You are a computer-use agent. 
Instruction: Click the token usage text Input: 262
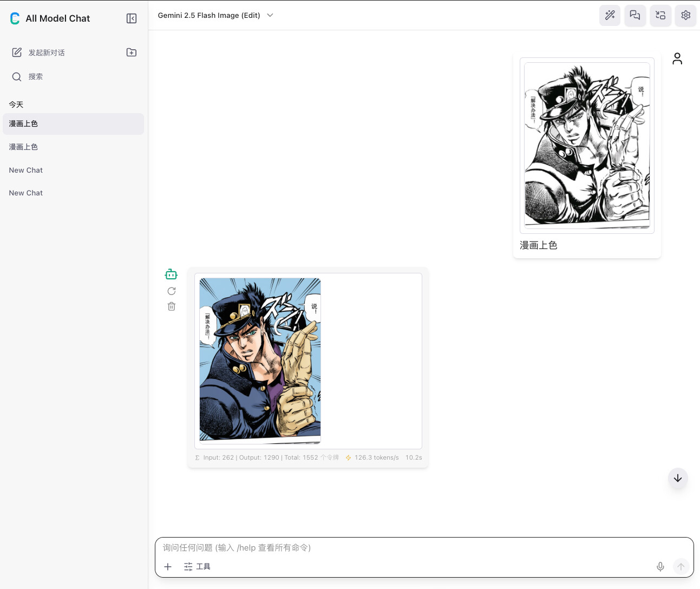[219, 457]
